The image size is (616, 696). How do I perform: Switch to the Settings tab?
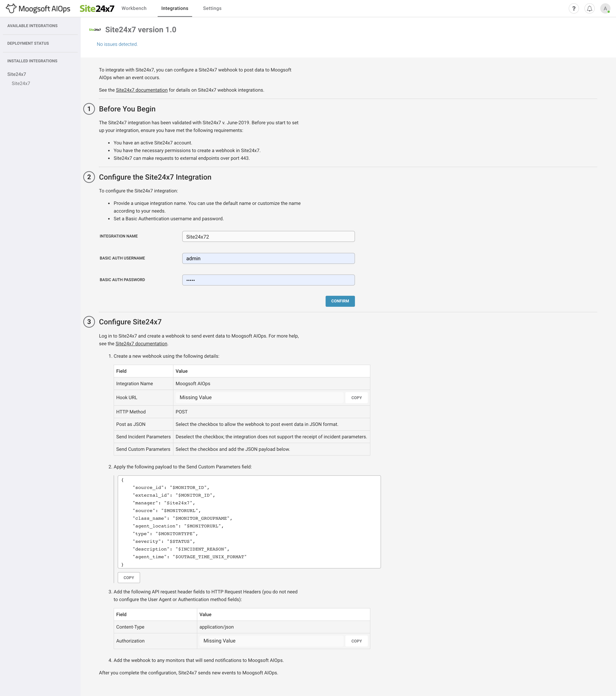click(x=212, y=8)
